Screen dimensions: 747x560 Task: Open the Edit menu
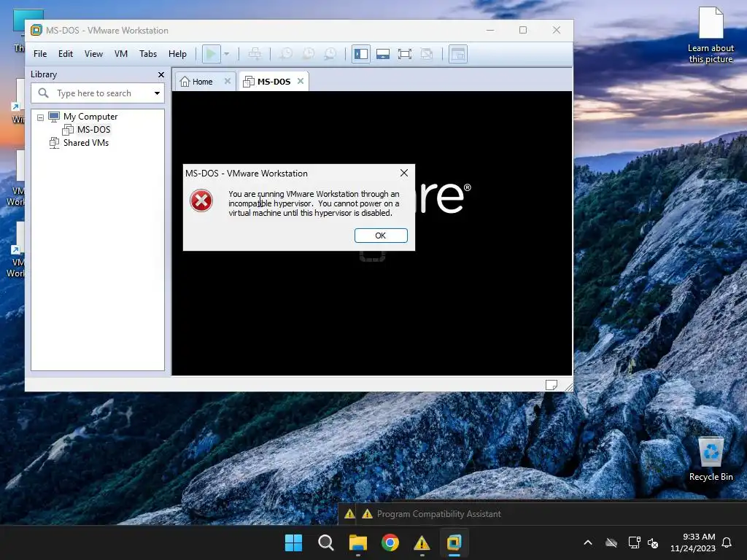point(65,54)
